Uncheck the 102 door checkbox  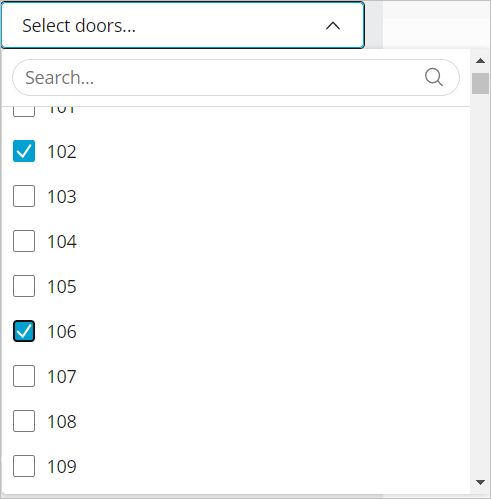point(24,151)
